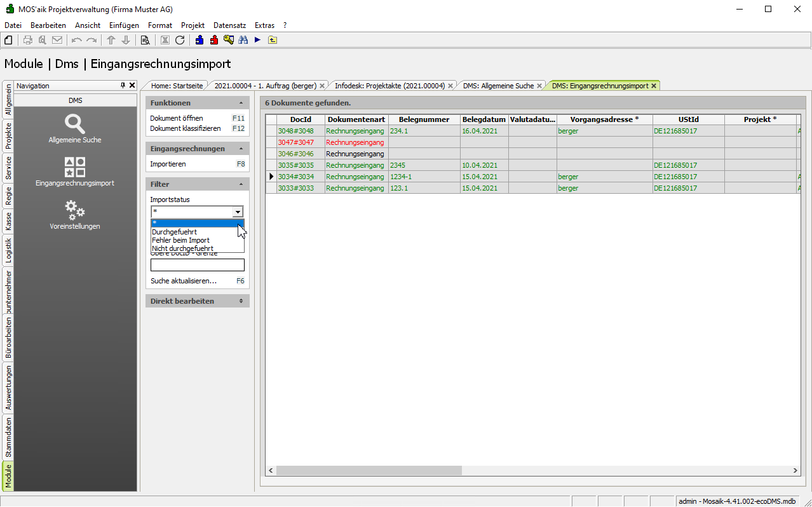Click the refresh icon in the toolbar
Image resolution: width=812 pixels, height=507 pixels.
[x=180, y=40]
